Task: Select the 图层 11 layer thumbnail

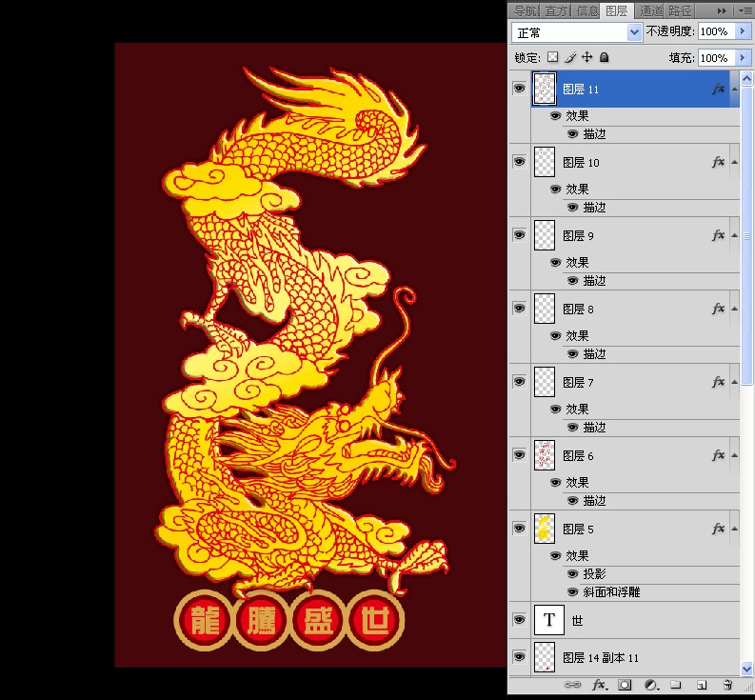Action: tap(545, 89)
